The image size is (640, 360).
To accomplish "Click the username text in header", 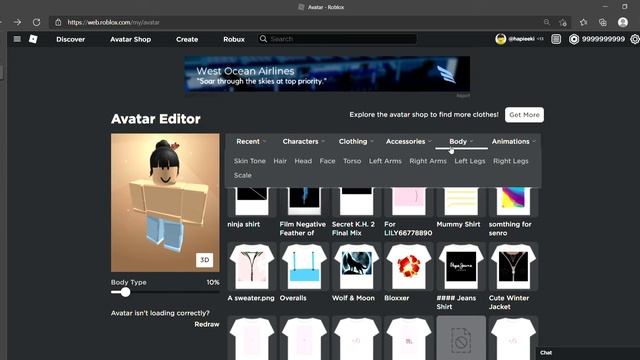I will click(x=521, y=39).
